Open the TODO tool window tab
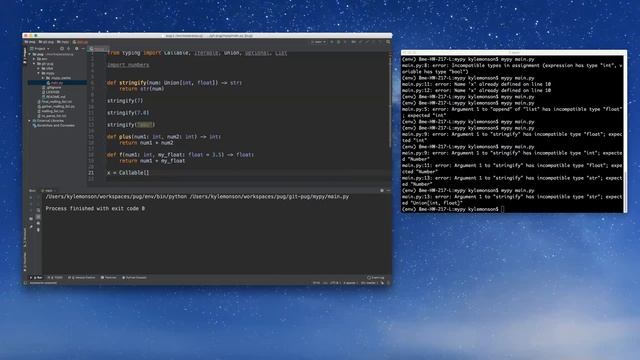This screenshot has width=640, height=360. pos(56,278)
